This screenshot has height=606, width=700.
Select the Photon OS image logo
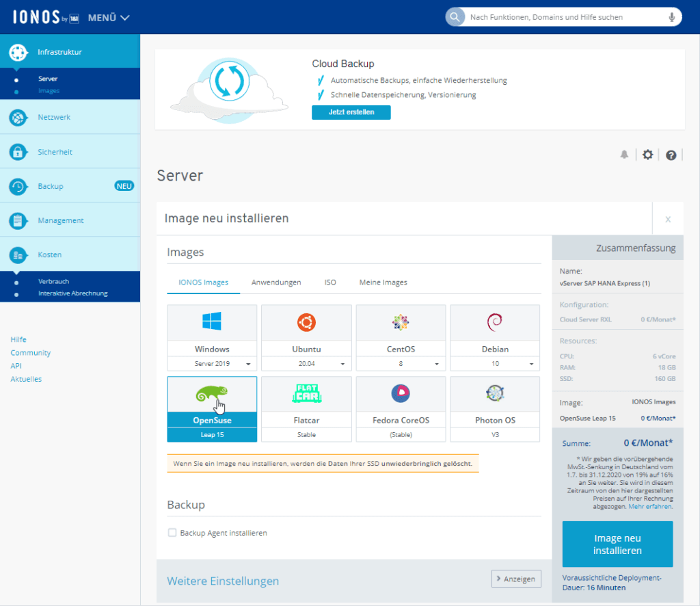495,393
